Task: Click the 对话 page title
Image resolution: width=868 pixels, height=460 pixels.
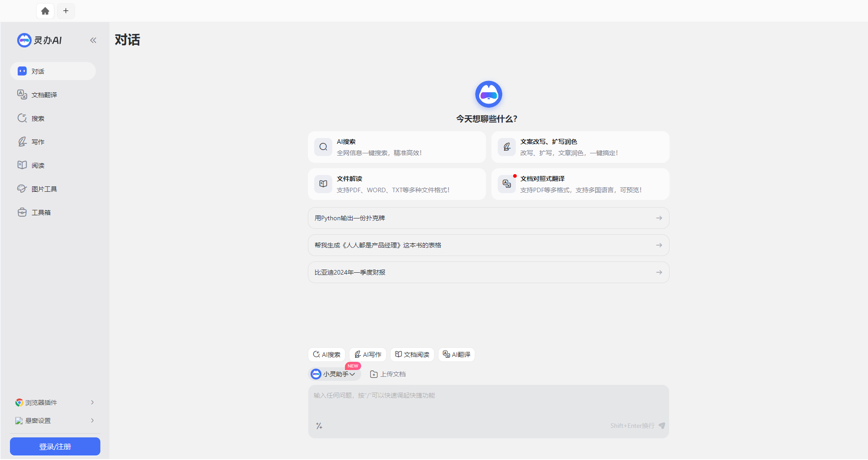Action: click(x=127, y=40)
